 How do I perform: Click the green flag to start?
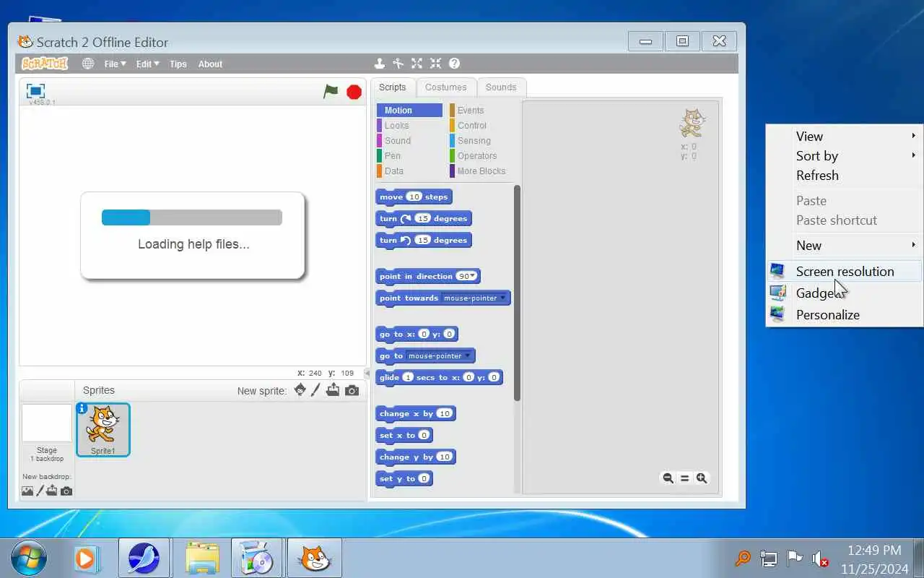pos(331,91)
